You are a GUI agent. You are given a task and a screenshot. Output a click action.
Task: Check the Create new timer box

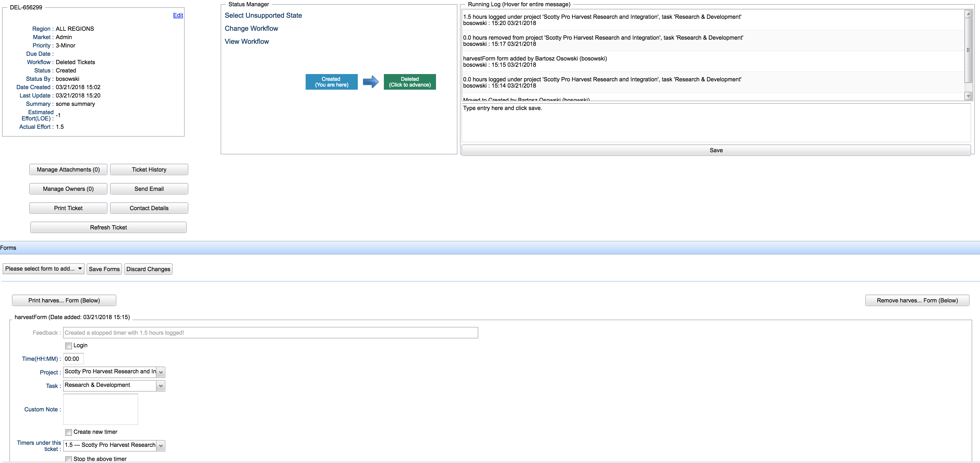tap(69, 432)
